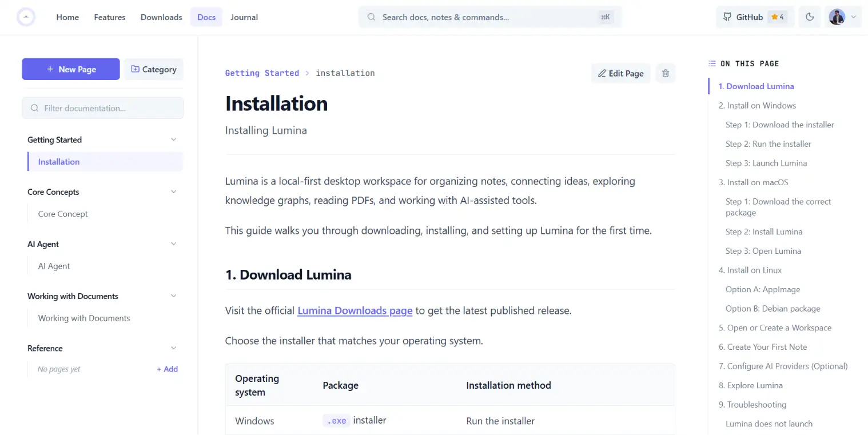Screen dimensions: 868x435
Task: Create a new Category folder
Action: [x=154, y=69]
